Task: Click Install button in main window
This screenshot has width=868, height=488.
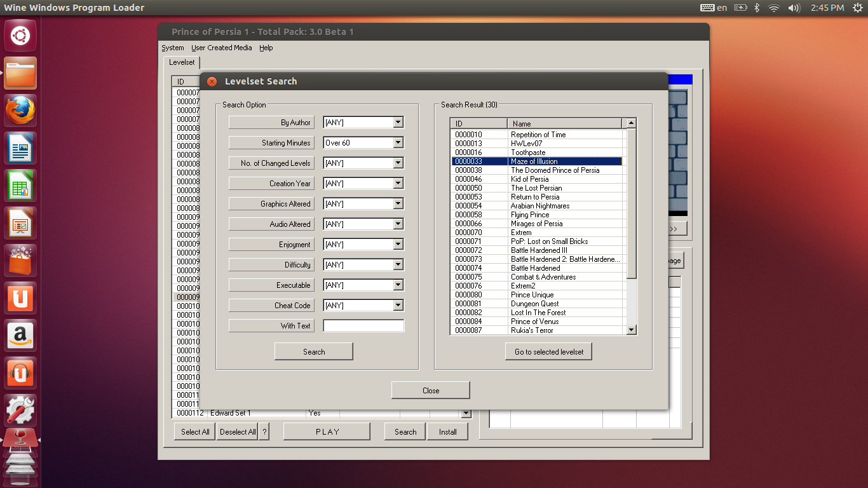Action: [448, 431]
